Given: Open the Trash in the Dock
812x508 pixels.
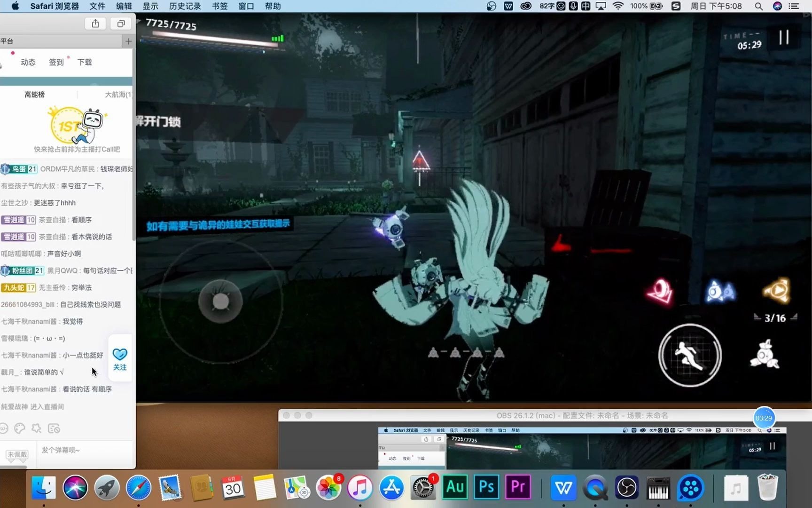Looking at the screenshot, I should (768, 487).
